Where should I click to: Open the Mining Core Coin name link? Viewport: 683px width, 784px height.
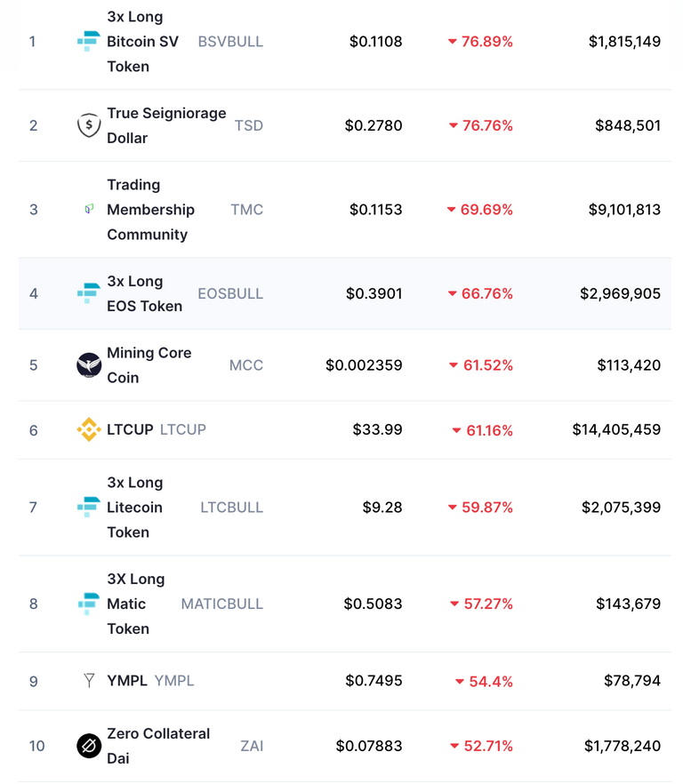pyautogui.click(x=149, y=365)
